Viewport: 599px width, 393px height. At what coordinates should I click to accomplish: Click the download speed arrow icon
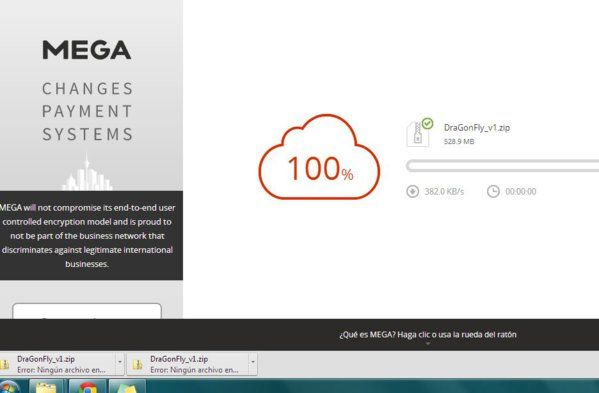tap(413, 191)
